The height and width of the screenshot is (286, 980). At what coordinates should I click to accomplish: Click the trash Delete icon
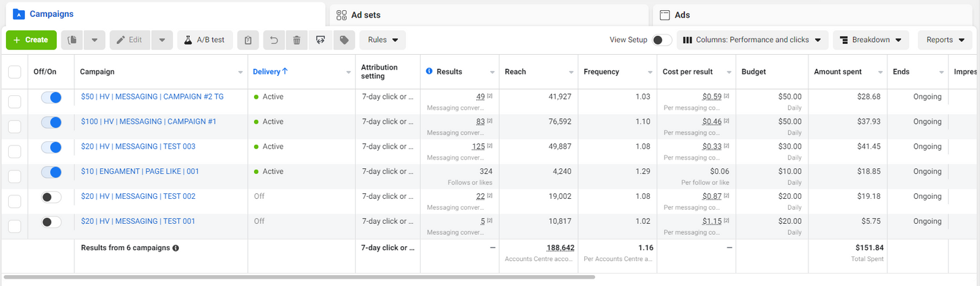coord(296,40)
